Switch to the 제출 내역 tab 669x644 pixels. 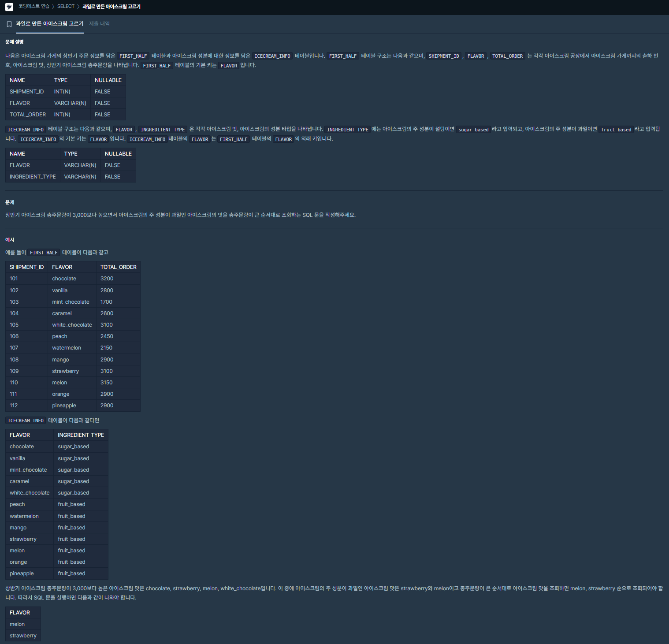click(x=100, y=24)
